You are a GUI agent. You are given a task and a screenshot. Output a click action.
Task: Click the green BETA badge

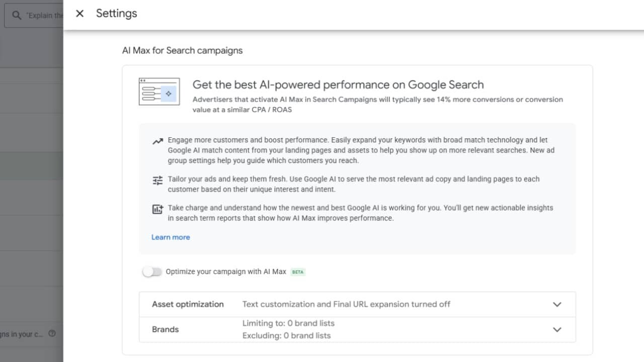coord(298,272)
